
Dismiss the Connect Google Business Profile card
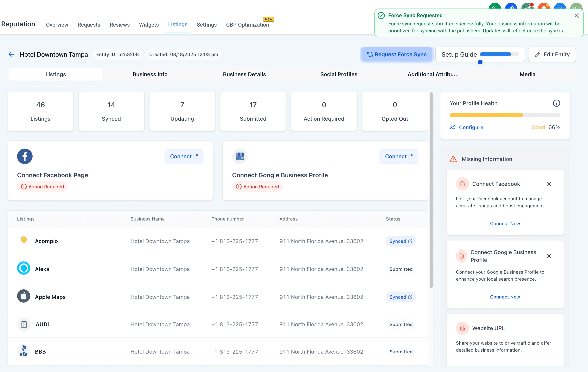(548, 256)
